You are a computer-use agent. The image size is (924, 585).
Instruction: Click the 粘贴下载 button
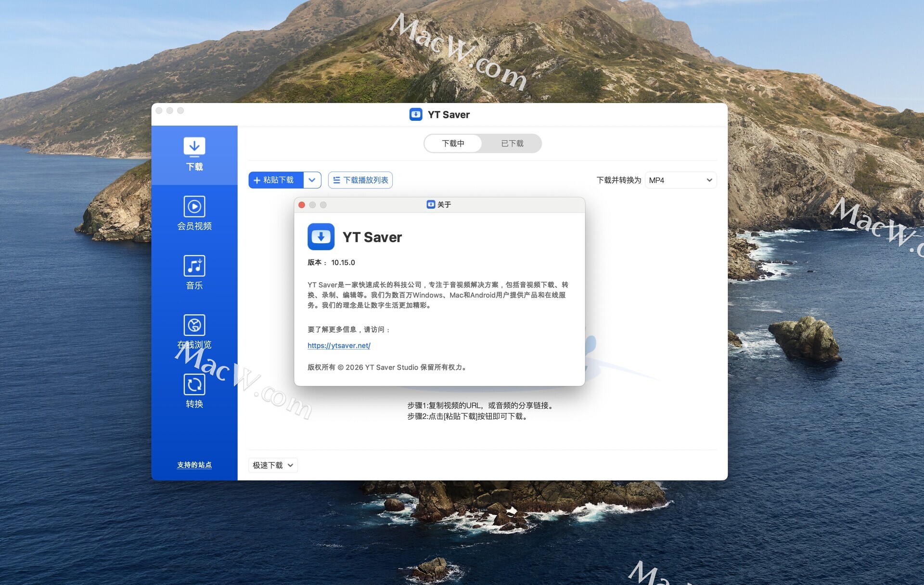pyautogui.click(x=276, y=180)
